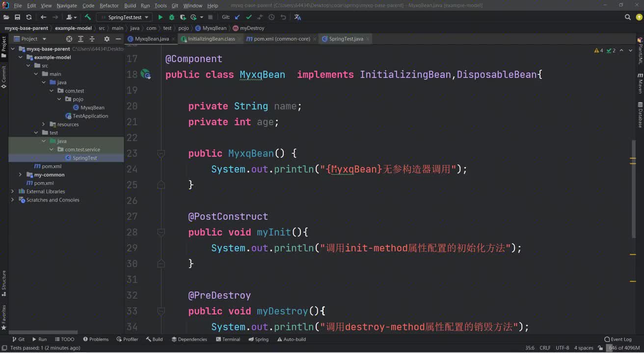Viewport: 644px width, 353px height.
Task: Open the PlantUML side panel
Action: (640, 51)
